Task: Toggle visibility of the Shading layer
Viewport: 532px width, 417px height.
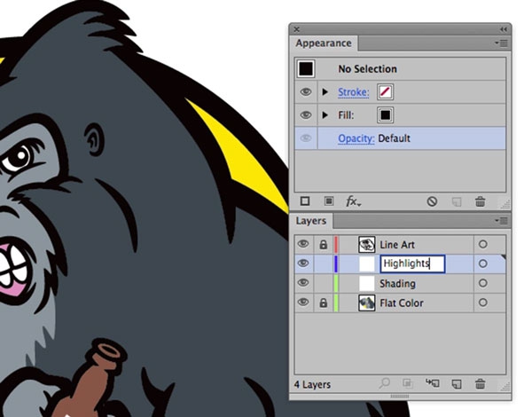Action: (303, 283)
